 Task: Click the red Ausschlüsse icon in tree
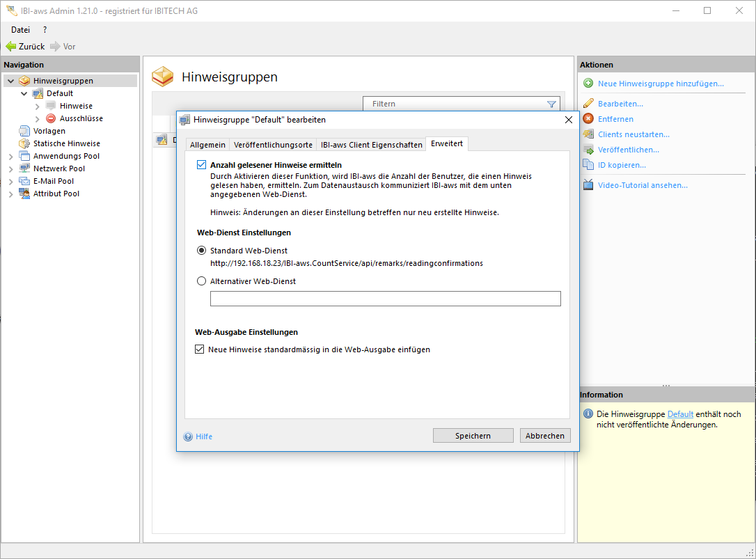tap(51, 118)
